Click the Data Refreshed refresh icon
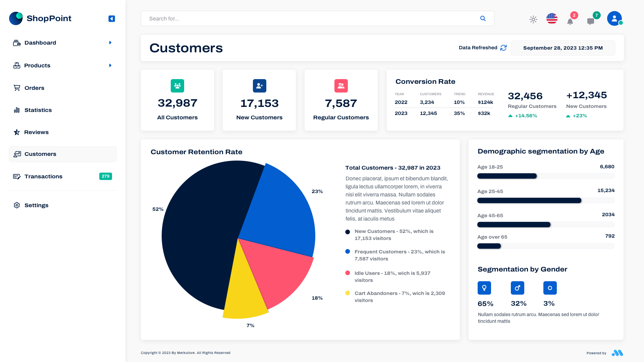The image size is (644, 362). pyautogui.click(x=503, y=48)
